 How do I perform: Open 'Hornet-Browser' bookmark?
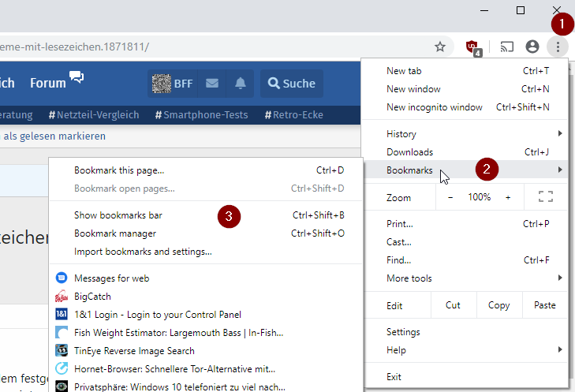click(206, 369)
